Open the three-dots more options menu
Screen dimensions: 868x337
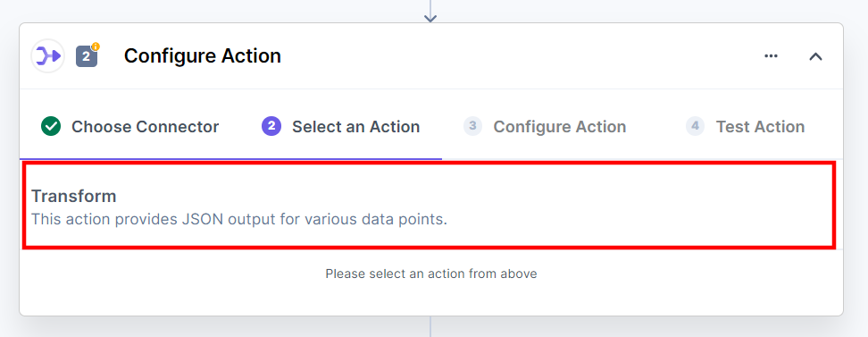772,56
